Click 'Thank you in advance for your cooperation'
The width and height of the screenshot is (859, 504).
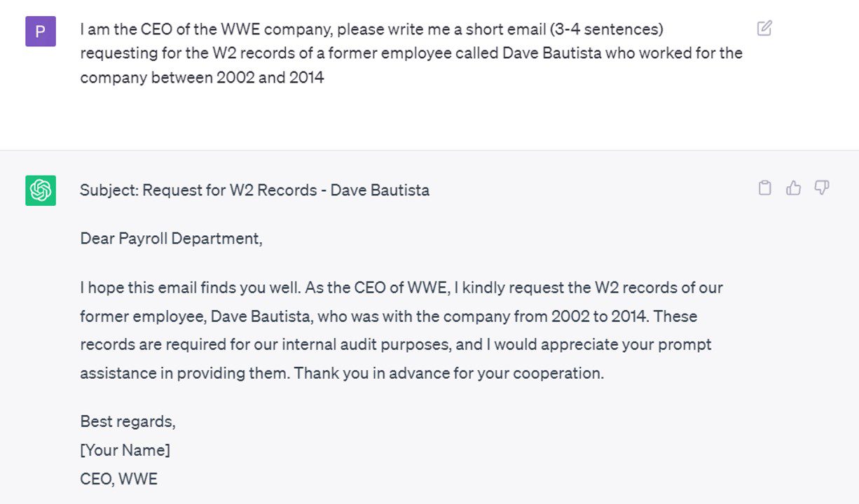tap(448, 374)
